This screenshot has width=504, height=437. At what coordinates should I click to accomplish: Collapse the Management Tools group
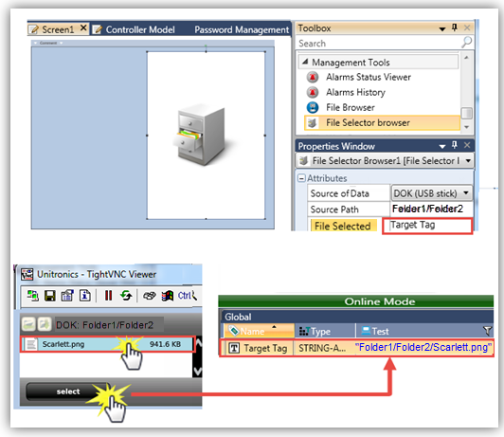coord(305,62)
